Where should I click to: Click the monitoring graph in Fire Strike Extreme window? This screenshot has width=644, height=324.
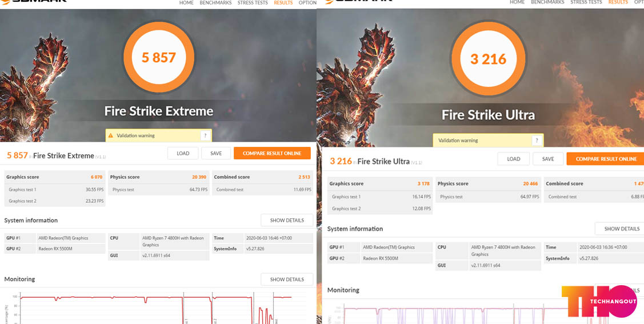coord(156,307)
